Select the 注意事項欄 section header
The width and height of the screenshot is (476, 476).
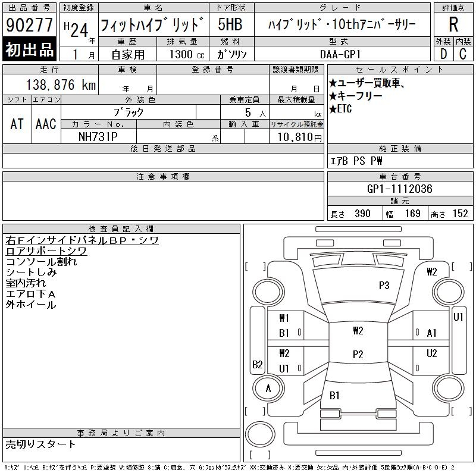(x=163, y=176)
